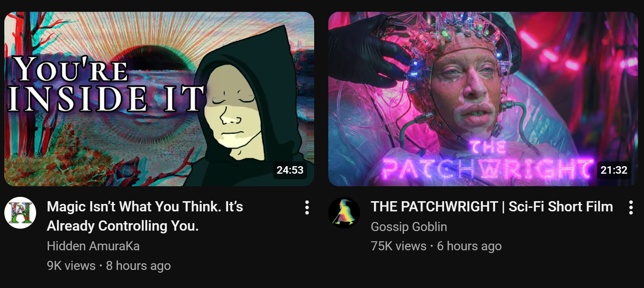Image resolution: width=644 pixels, height=288 pixels.
Task: Open the Hidden AmuraKa channel avatar
Action: (20, 213)
